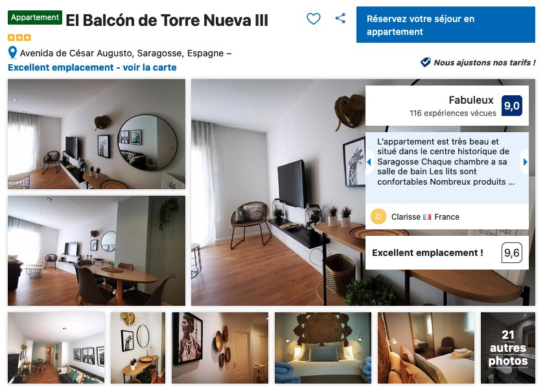The height and width of the screenshot is (392, 545).
Task: Click the three yellow star rating squares
Action: tap(19, 37)
